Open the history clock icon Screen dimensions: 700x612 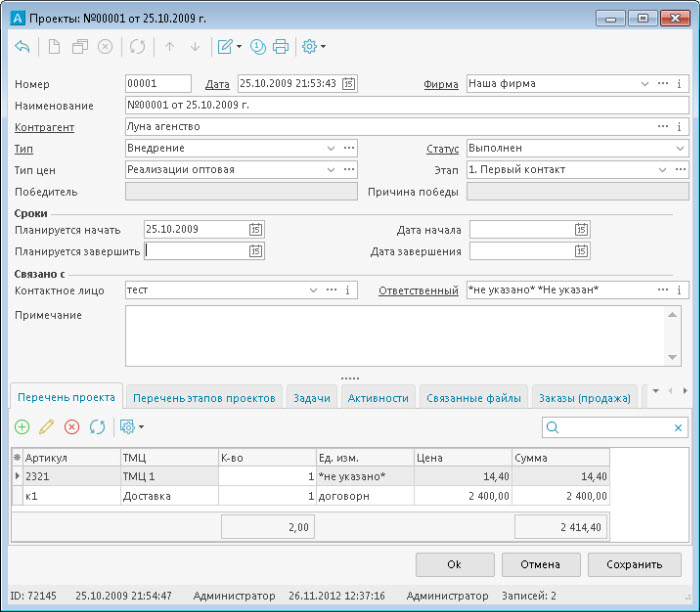[258, 47]
